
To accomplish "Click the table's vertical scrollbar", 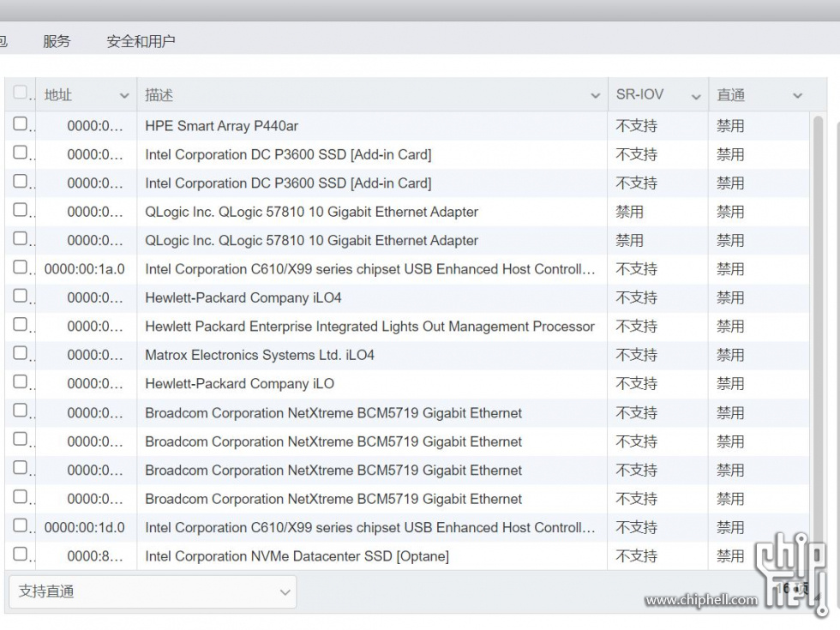I will [x=818, y=343].
